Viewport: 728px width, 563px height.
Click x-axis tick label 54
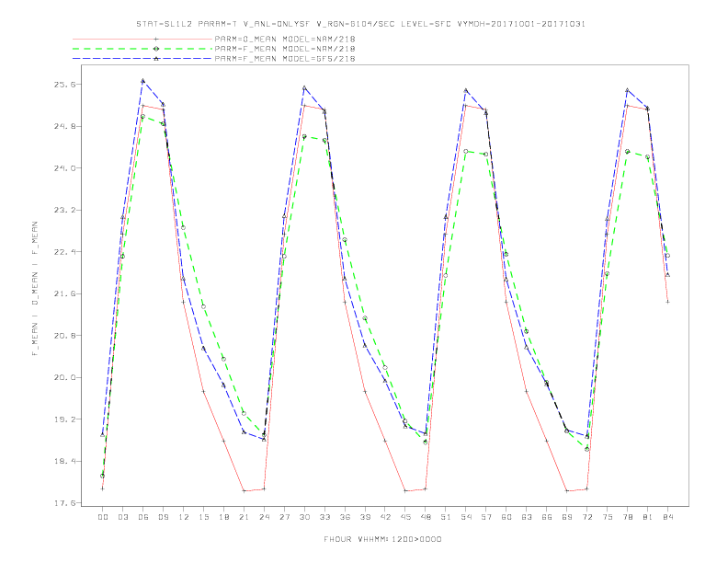tap(466, 517)
